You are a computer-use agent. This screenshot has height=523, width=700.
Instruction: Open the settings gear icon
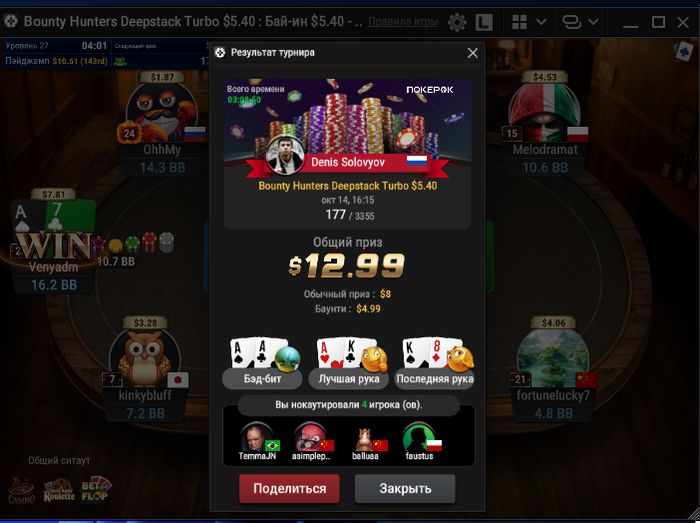(x=457, y=22)
